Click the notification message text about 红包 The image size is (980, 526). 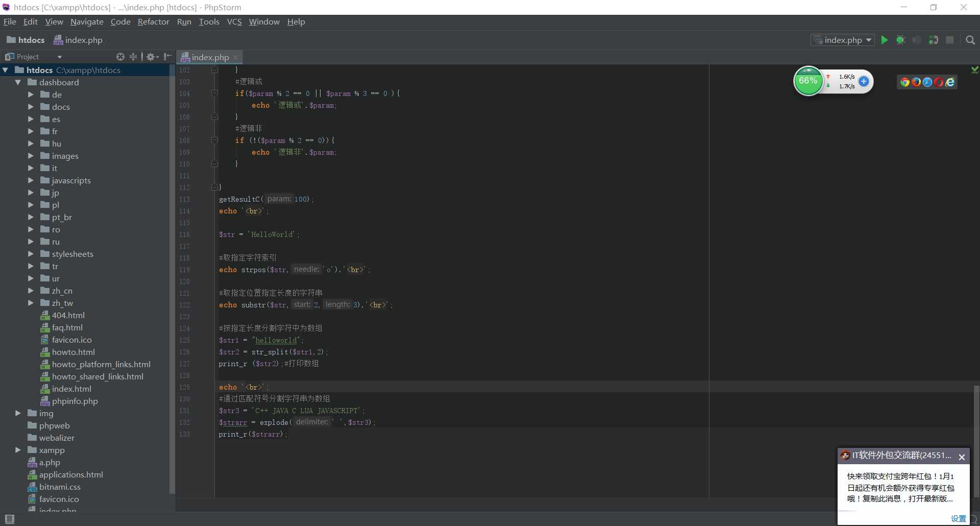coord(900,487)
